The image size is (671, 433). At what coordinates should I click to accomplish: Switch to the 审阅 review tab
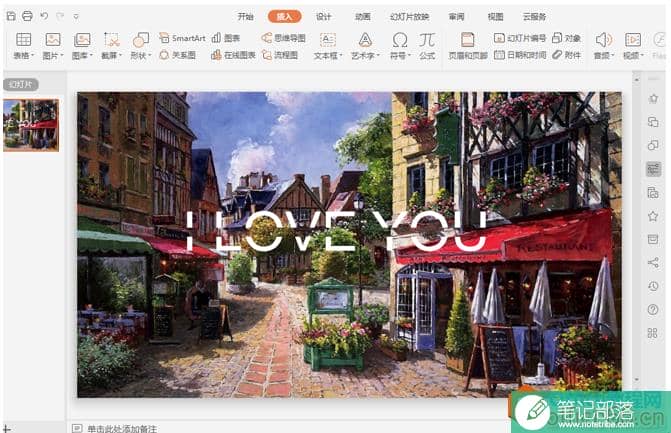(457, 17)
